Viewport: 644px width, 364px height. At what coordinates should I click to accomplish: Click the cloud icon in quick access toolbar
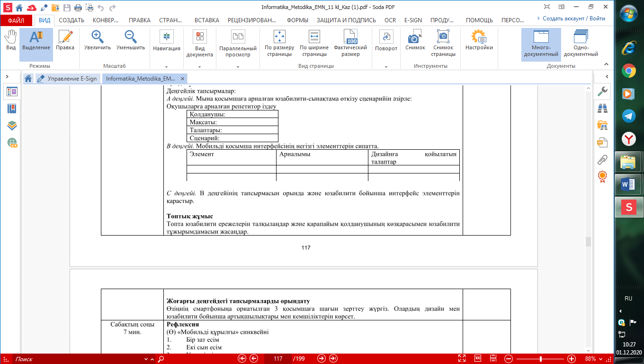pos(32,8)
